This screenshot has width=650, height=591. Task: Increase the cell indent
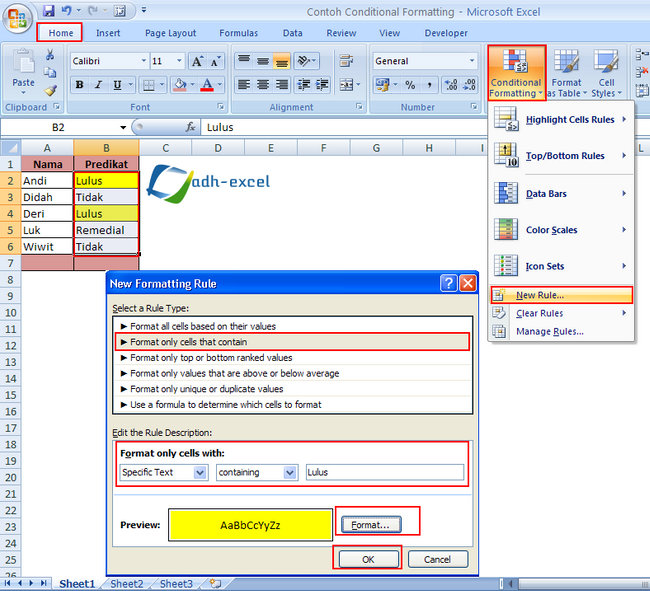click(x=322, y=85)
